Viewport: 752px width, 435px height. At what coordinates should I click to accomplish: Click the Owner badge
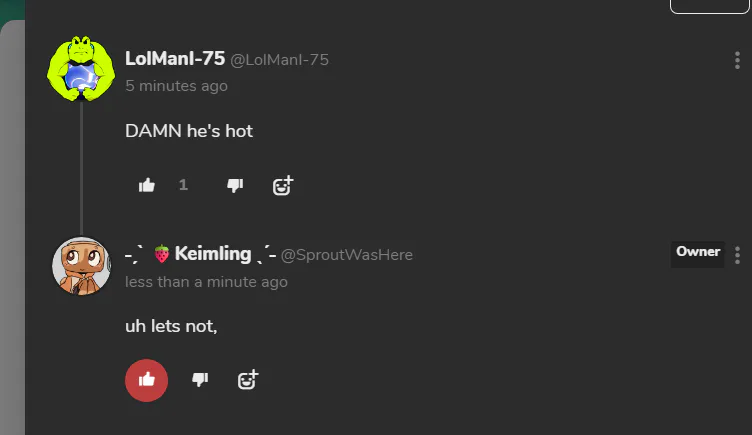tap(698, 252)
